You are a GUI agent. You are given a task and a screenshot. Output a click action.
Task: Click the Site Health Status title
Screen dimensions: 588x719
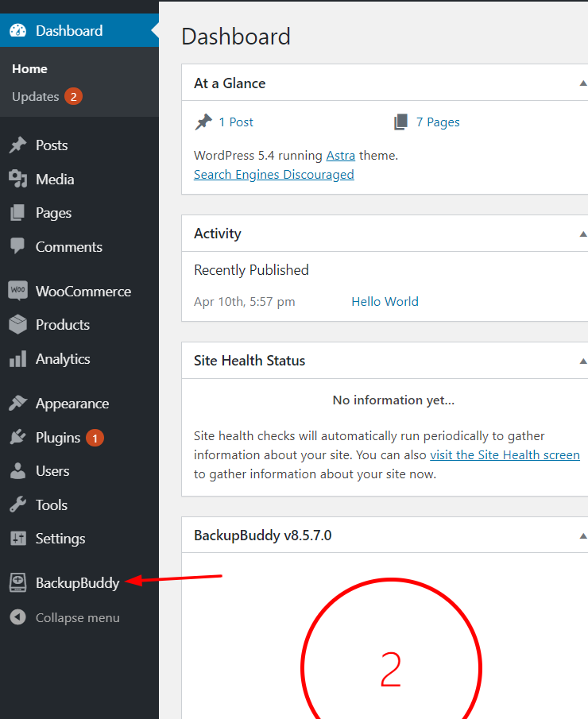(x=250, y=361)
